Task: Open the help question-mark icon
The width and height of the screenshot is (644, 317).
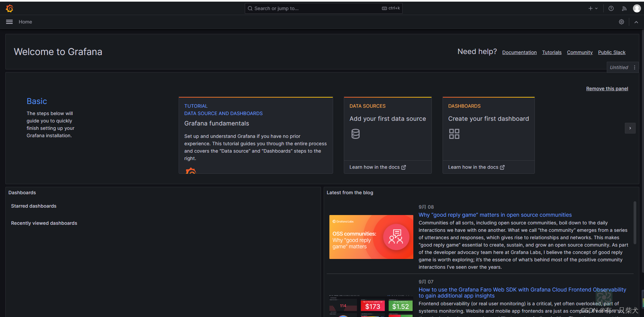Action: 611,8
